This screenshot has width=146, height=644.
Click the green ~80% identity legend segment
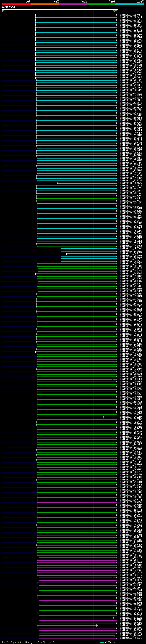(x=101, y=4)
